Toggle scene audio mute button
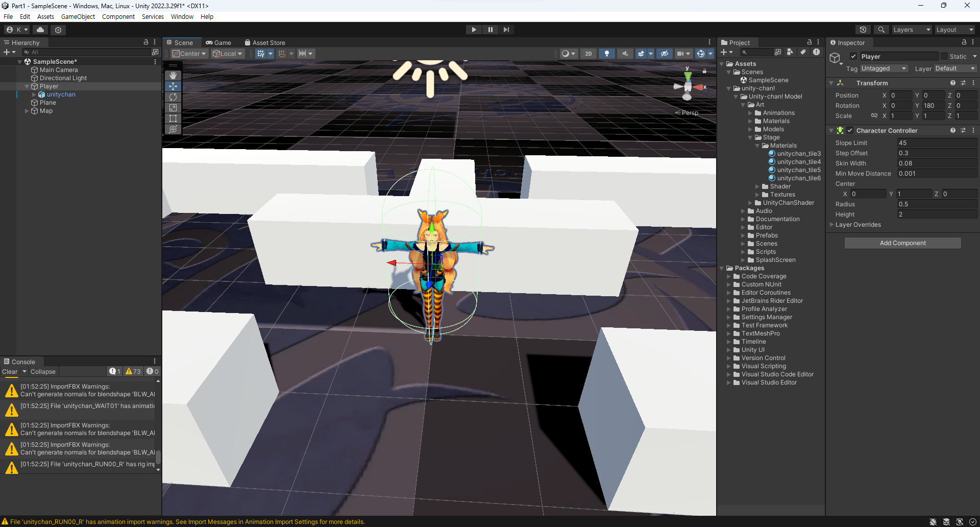This screenshot has width=980, height=527. pos(625,54)
